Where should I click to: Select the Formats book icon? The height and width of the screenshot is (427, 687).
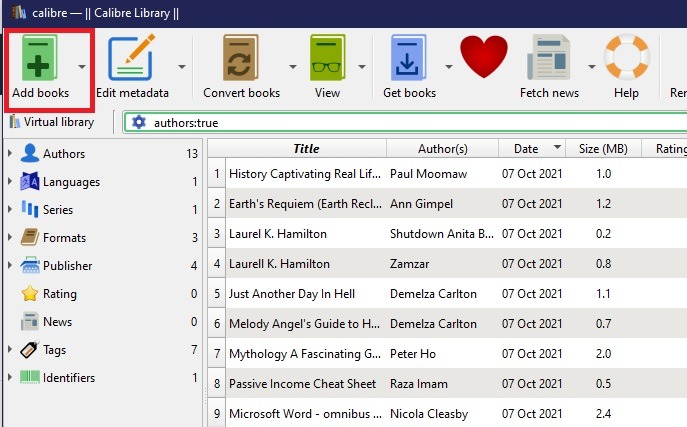click(x=30, y=237)
